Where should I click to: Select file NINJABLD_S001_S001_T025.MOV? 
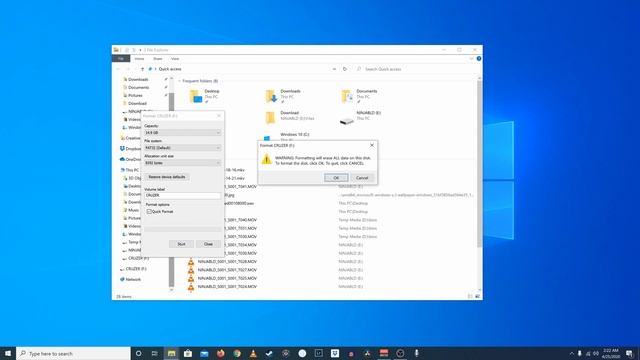227,278
